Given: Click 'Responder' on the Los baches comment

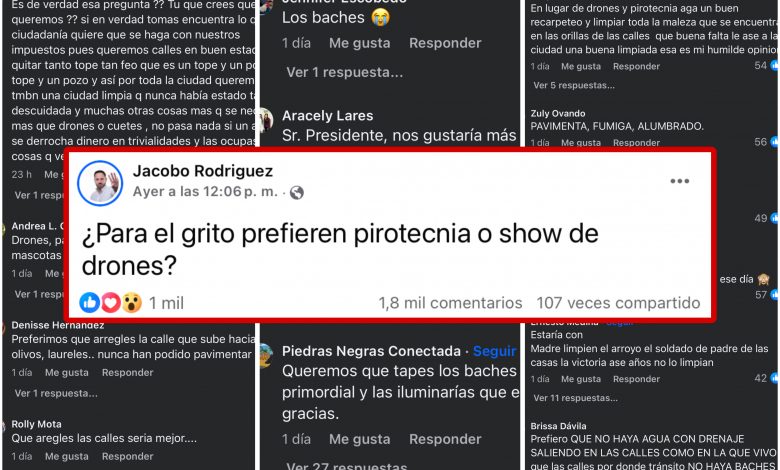Looking at the screenshot, I should click(445, 43).
